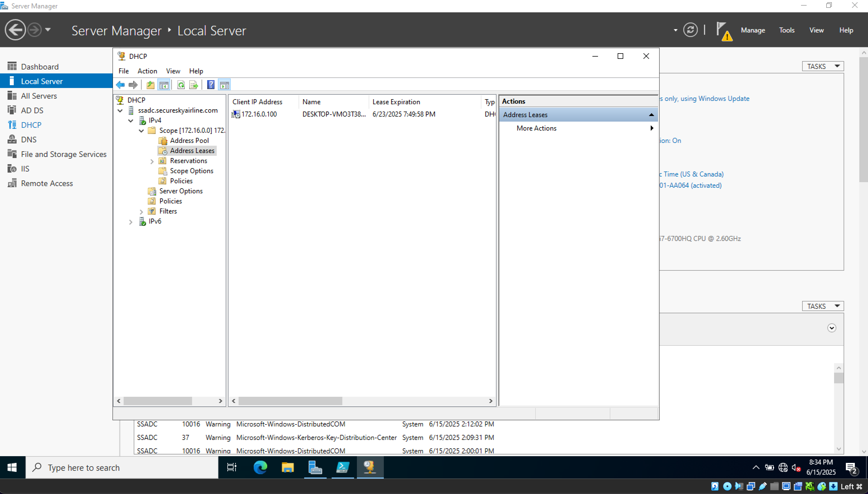Expand the IPv6 node
The width and height of the screenshot is (868, 494).
pos(131,222)
